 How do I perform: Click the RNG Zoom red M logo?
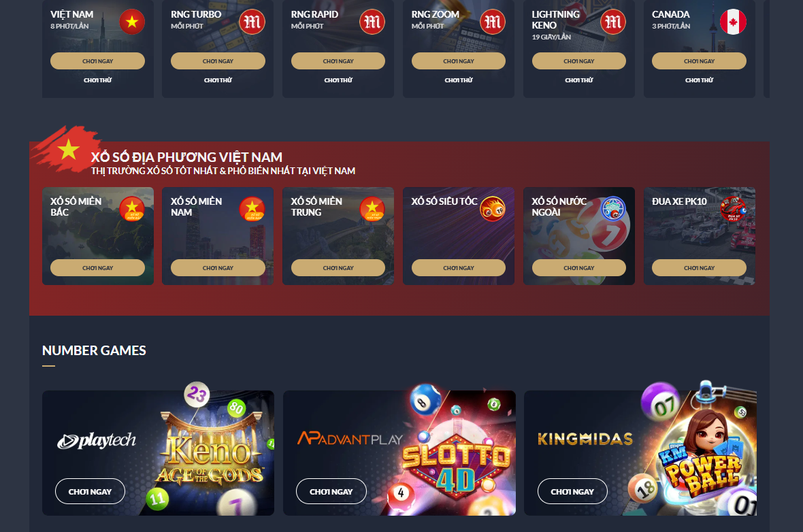coord(493,22)
